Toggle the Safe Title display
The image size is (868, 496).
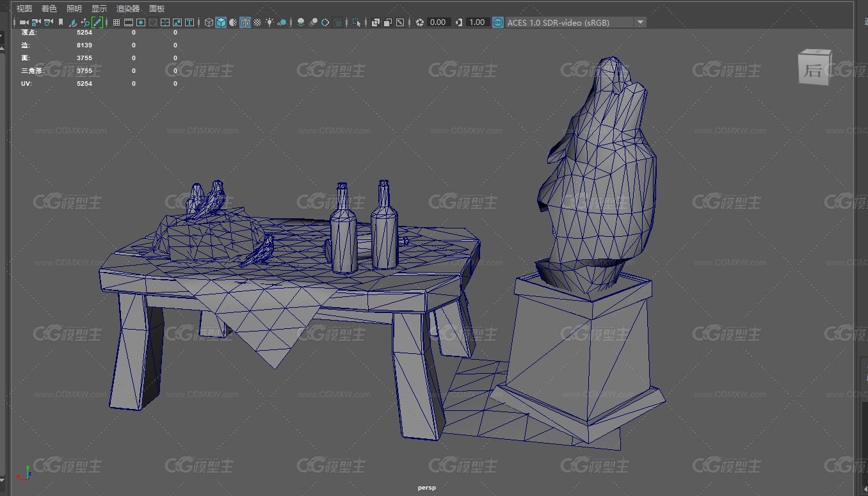pyautogui.click(x=189, y=22)
